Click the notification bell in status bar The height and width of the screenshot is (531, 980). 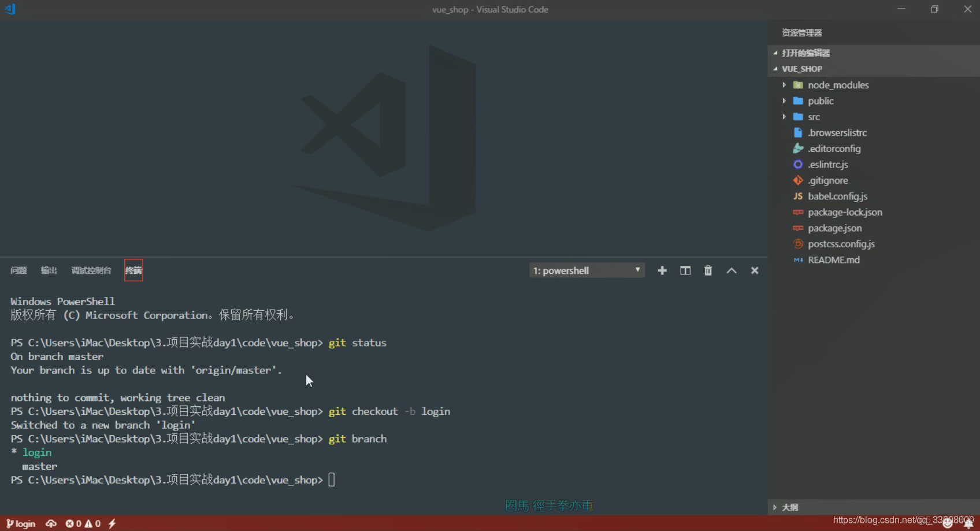[968, 523]
